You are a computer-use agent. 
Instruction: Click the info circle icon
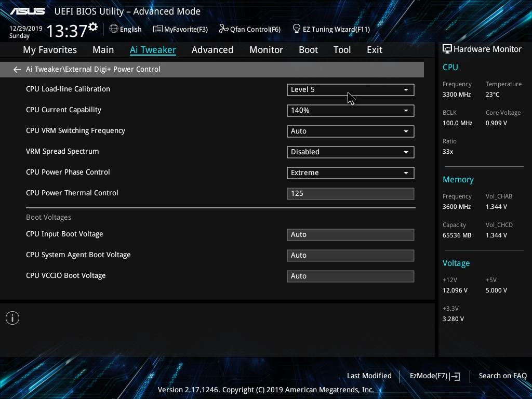(x=12, y=318)
